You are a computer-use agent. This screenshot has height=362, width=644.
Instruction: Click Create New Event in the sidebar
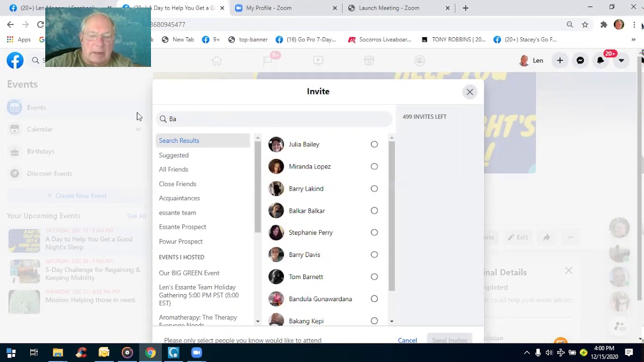[76, 196]
